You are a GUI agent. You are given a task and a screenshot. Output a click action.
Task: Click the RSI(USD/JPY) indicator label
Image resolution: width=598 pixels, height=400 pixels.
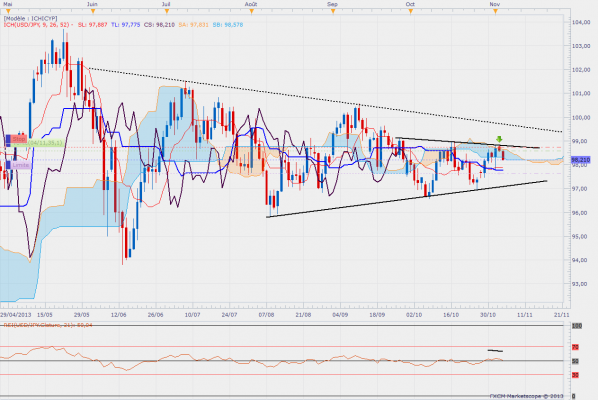coord(48,325)
